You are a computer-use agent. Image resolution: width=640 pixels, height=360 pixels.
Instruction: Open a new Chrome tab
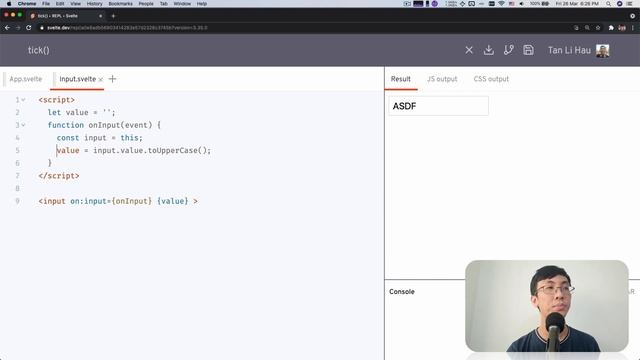[113, 16]
